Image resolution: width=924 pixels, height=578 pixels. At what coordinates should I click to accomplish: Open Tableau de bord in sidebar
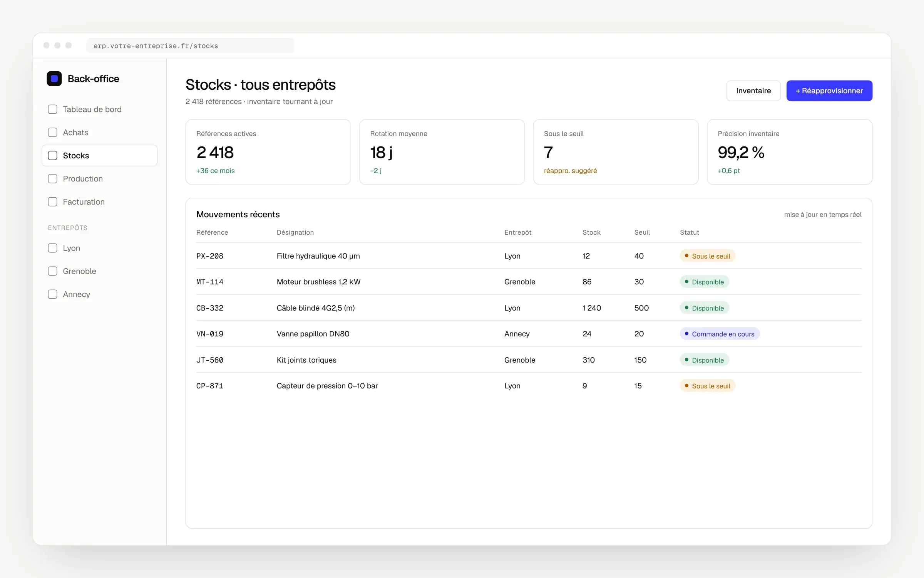[x=100, y=109]
